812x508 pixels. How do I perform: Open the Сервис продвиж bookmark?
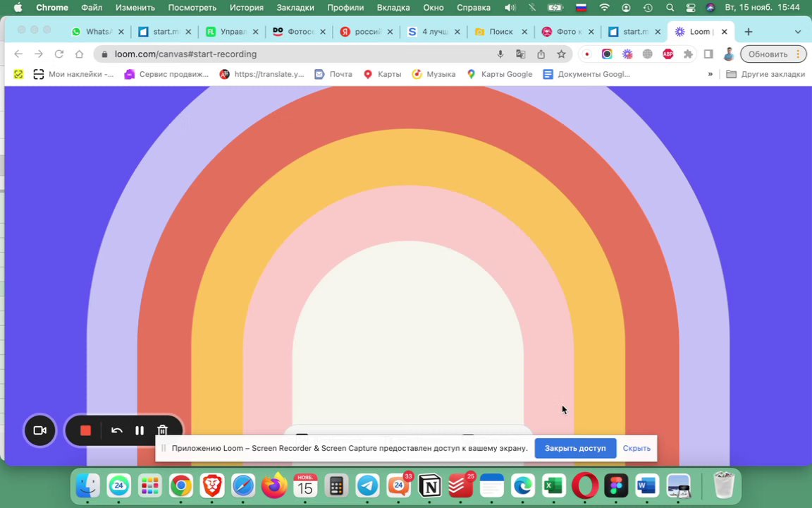[167, 74]
